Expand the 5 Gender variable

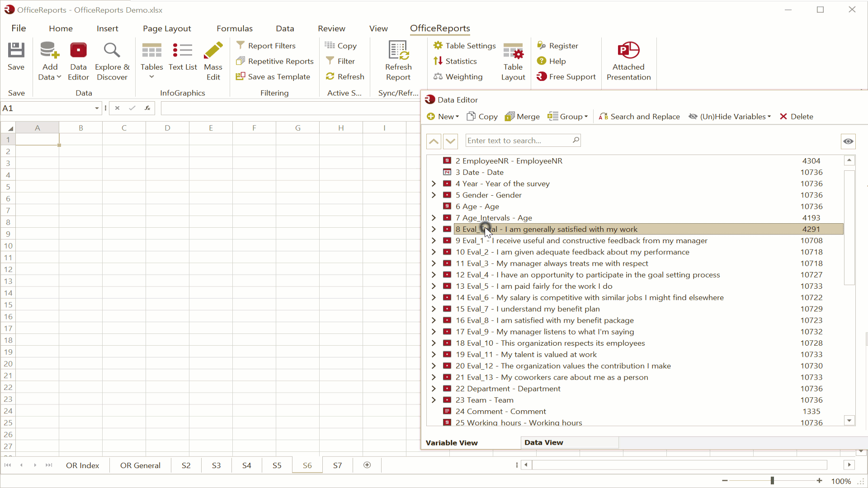[434, 195]
